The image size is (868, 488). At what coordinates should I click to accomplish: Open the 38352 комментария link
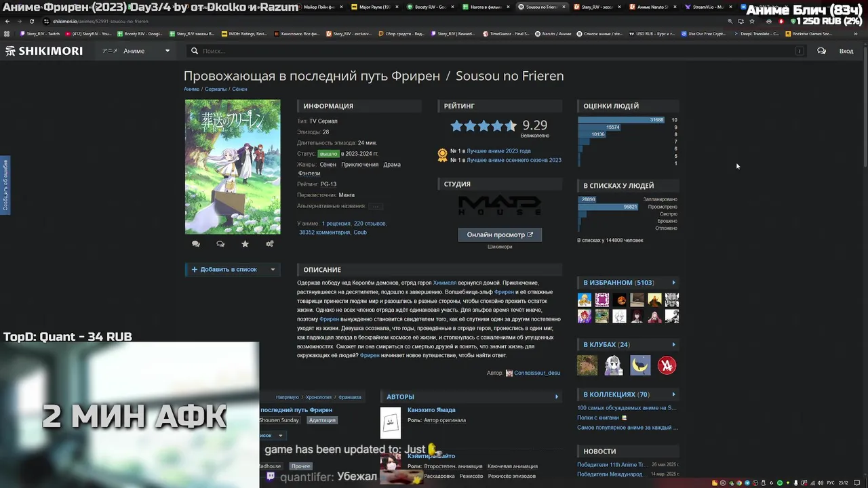click(x=324, y=232)
